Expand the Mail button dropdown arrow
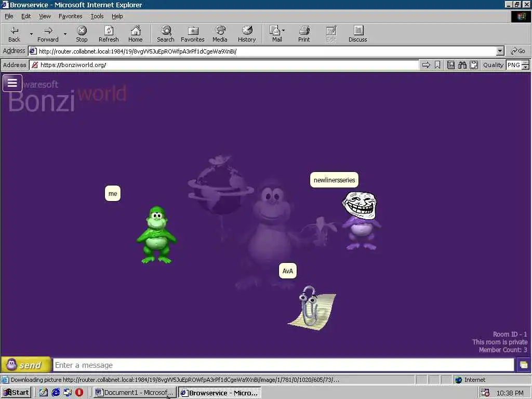This screenshot has width=532, height=399. 283,31
